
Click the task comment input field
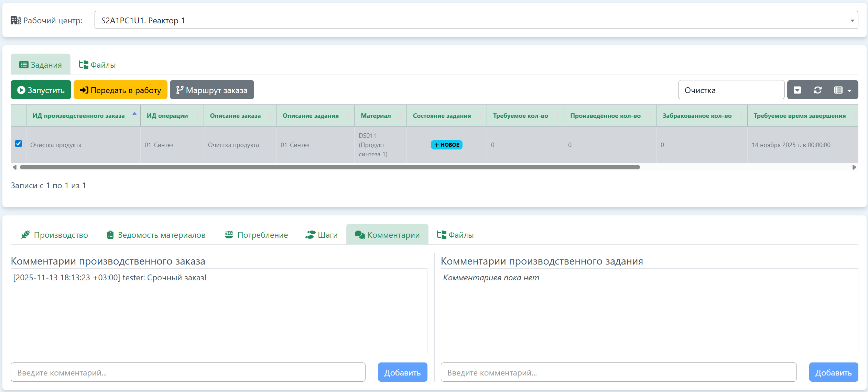tap(618, 372)
